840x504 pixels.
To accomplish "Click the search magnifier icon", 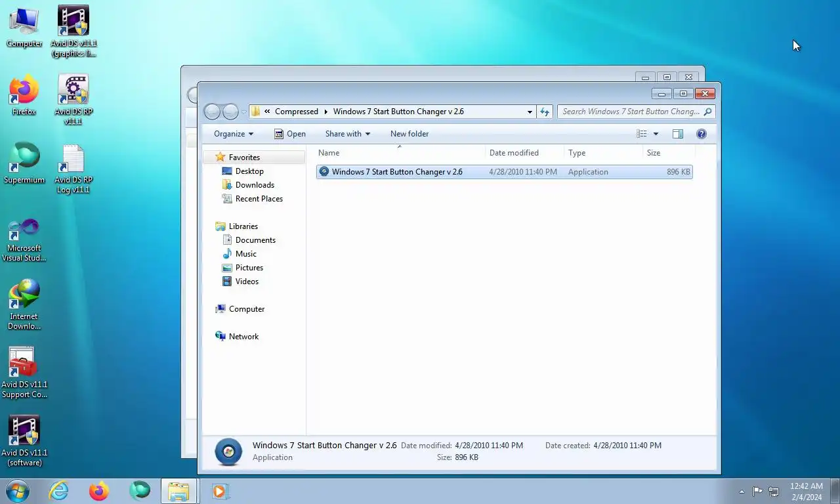I will (x=707, y=112).
